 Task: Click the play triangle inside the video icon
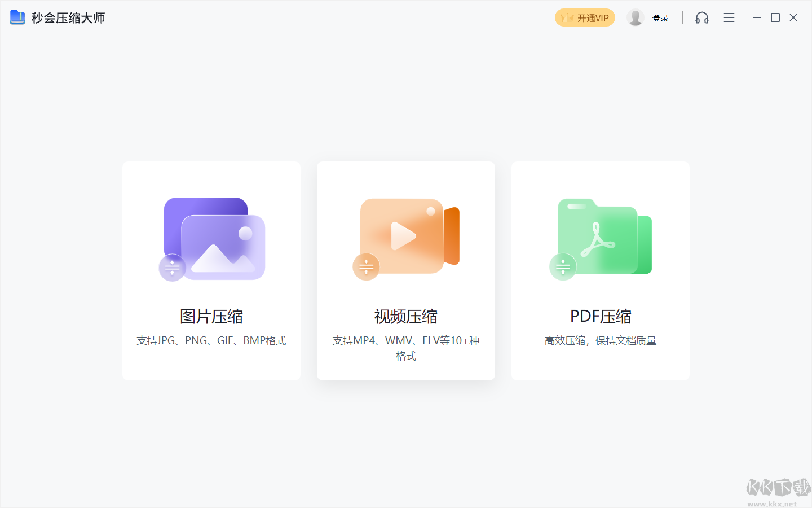[405, 235]
